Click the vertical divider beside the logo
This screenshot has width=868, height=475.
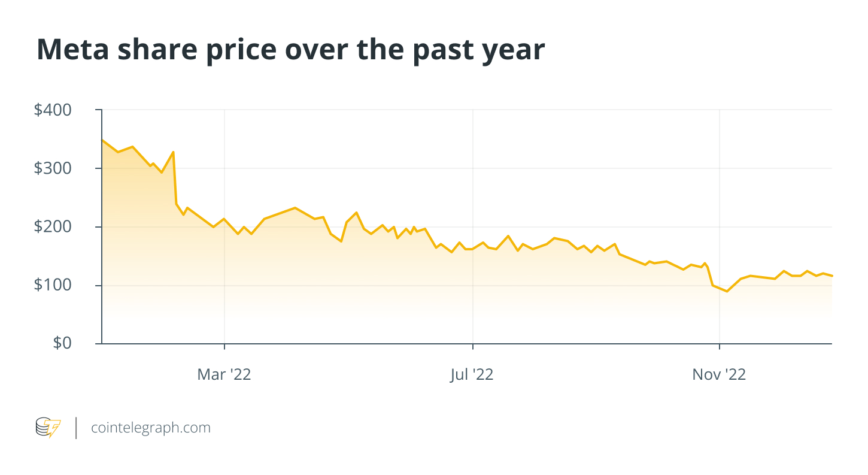click(x=76, y=428)
